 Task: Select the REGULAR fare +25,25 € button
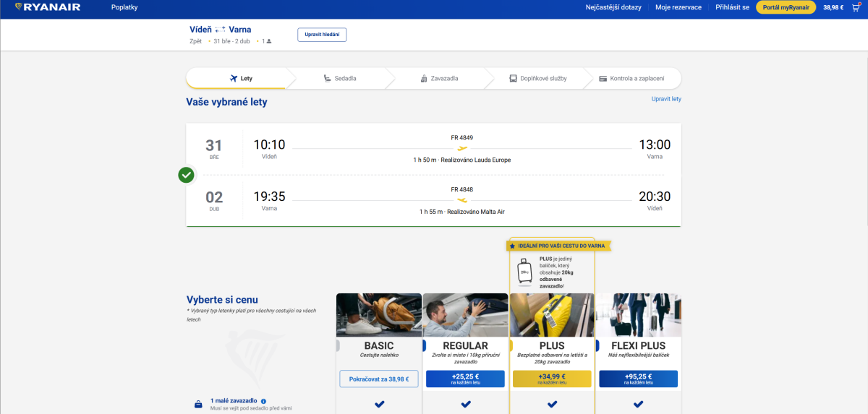465,379
